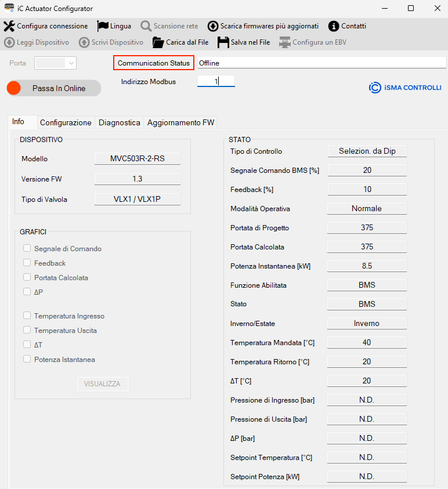Click the Indirizzo Modbus input field
Image resolution: width=448 pixels, height=489 pixels.
click(x=216, y=82)
